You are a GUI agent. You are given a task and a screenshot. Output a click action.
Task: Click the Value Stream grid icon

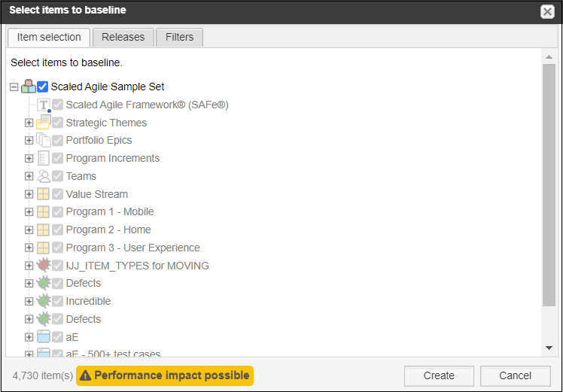tap(43, 194)
